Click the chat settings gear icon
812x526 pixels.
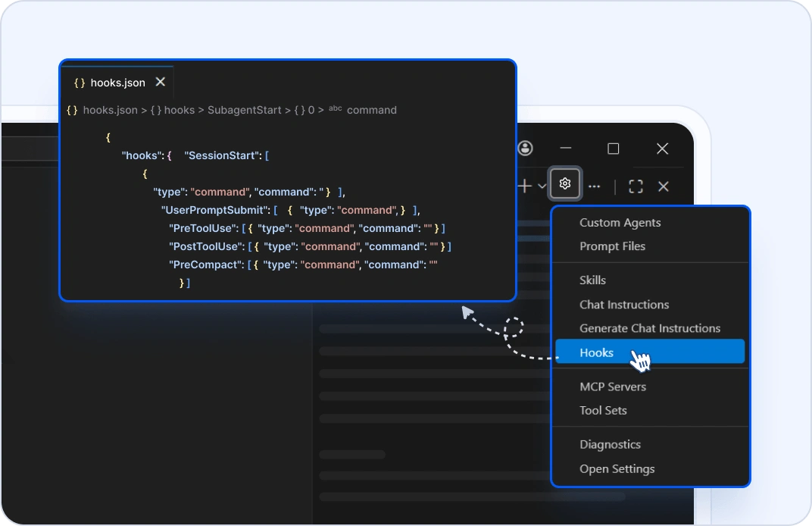pyautogui.click(x=565, y=184)
